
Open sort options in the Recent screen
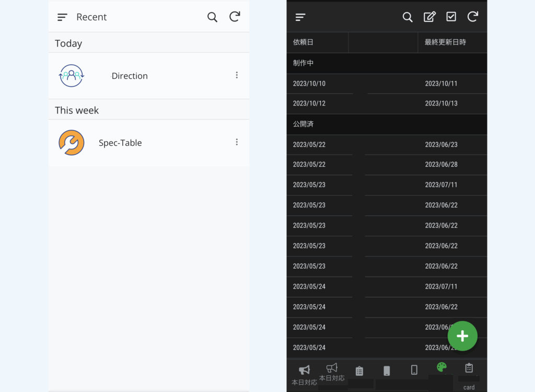tap(62, 17)
